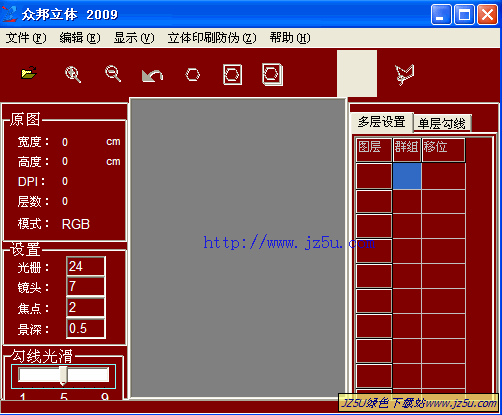The height and width of the screenshot is (415, 502).
Task: Click the gray image canvas area
Action: point(238,247)
